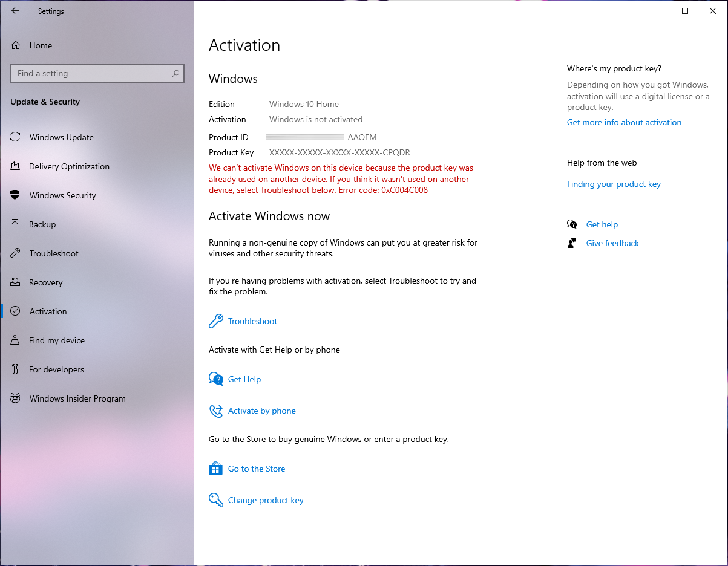Select Delivery Optimization from sidebar

pos(69,166)
